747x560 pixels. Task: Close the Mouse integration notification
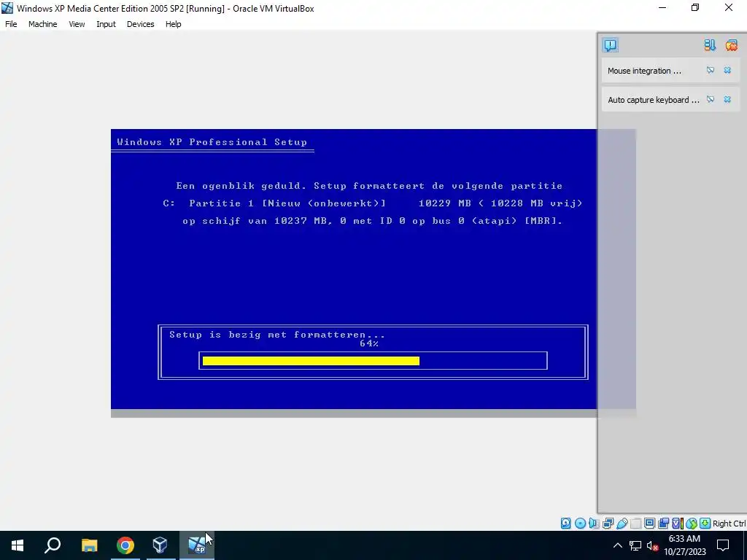tap(727, 71)
